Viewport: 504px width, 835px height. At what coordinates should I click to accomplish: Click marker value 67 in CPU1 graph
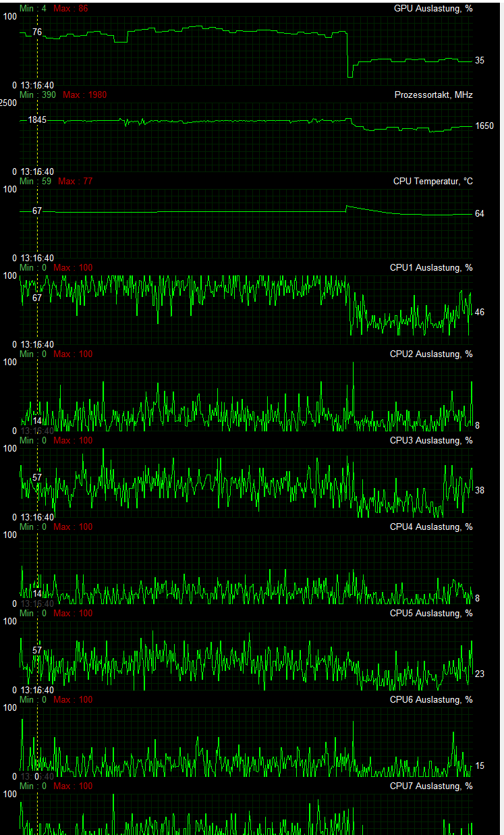[x=37, y=298]
